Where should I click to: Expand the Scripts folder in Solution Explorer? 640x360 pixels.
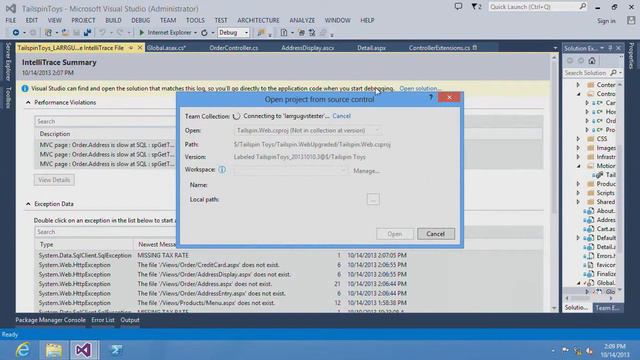coord(578,193)
